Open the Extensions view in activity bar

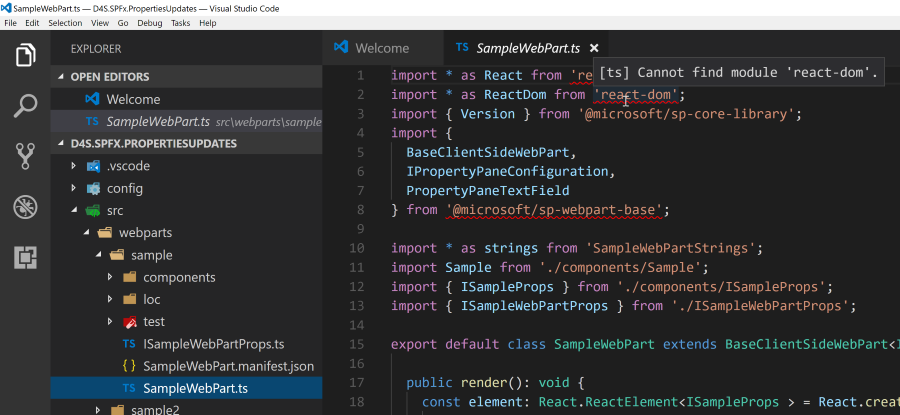click(x=25, y=258)
